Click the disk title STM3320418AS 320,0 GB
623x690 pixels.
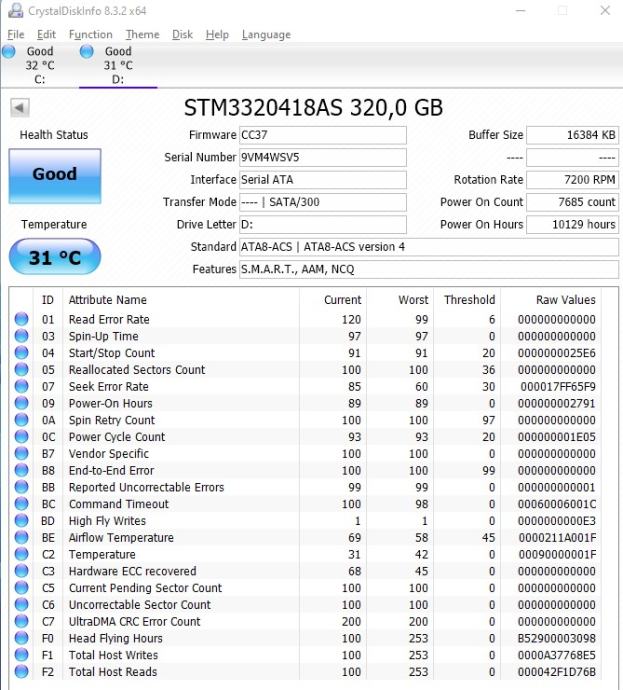click(x=313, y=108)
